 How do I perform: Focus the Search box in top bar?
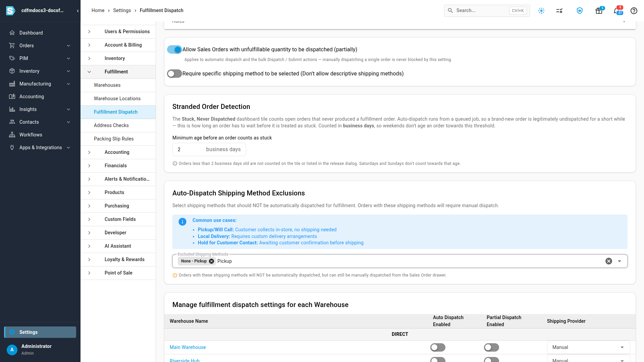[487, 11]
